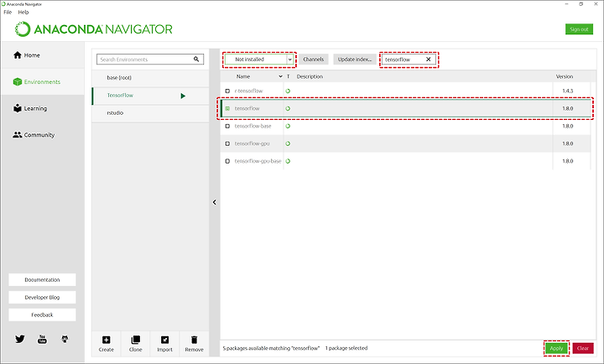The width and height of the screenshot is (604, 364).
Task: Clear the package search with X
Action: (429, 60)
